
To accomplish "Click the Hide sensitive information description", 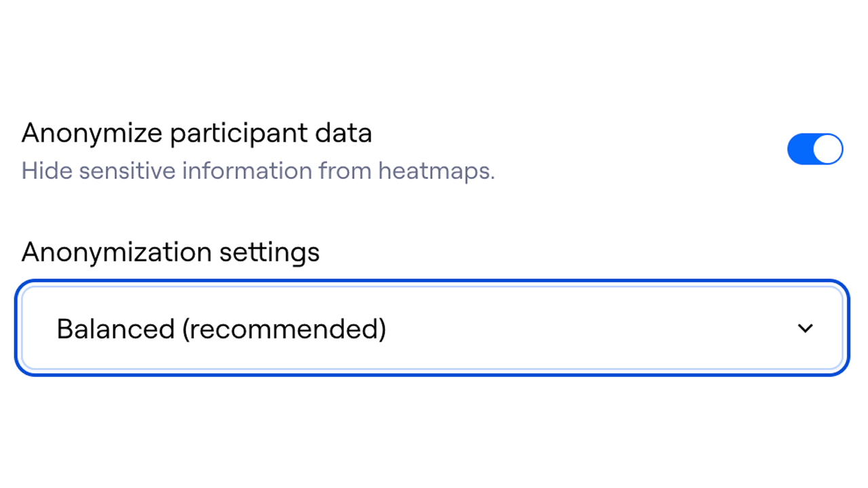I will (258, 171).
